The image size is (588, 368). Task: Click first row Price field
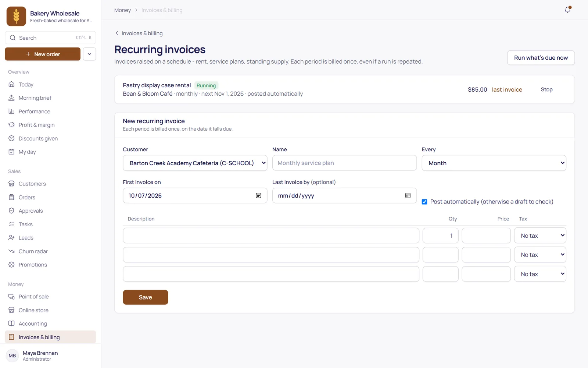tap(486, 236)
